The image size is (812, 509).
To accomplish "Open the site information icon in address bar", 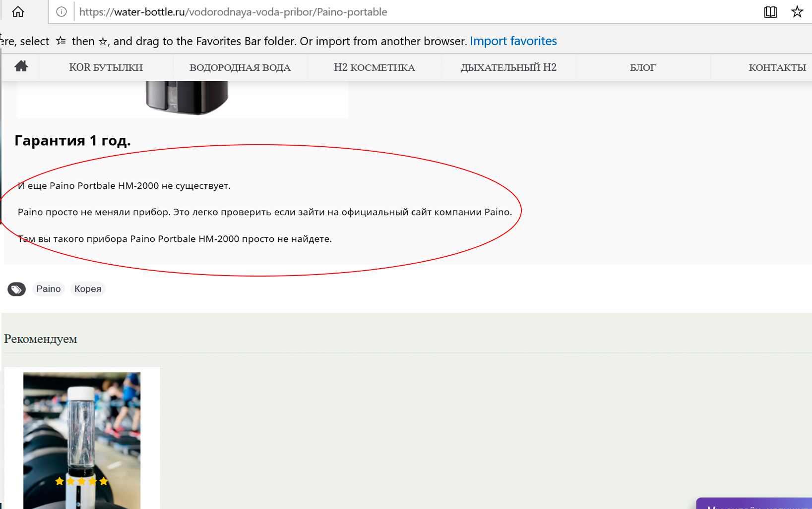I will [x=62, y=11].
